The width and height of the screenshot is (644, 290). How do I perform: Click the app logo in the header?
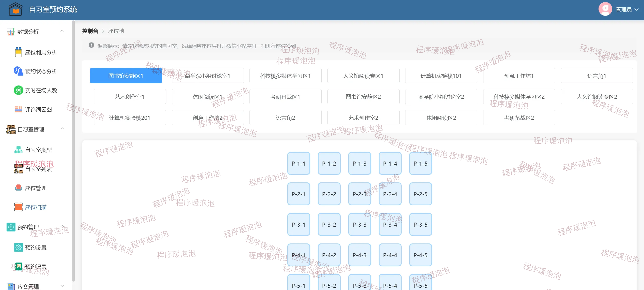[x=15, y=9]
